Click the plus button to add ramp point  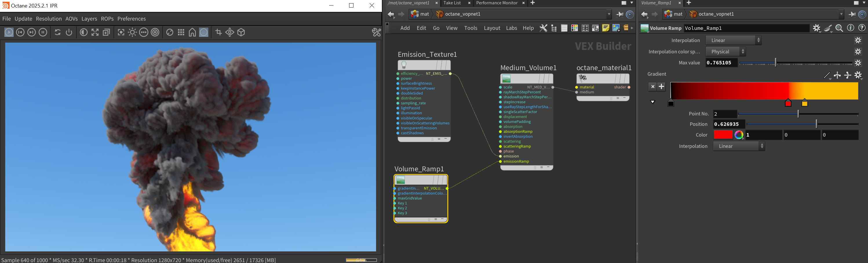(662, 87)
